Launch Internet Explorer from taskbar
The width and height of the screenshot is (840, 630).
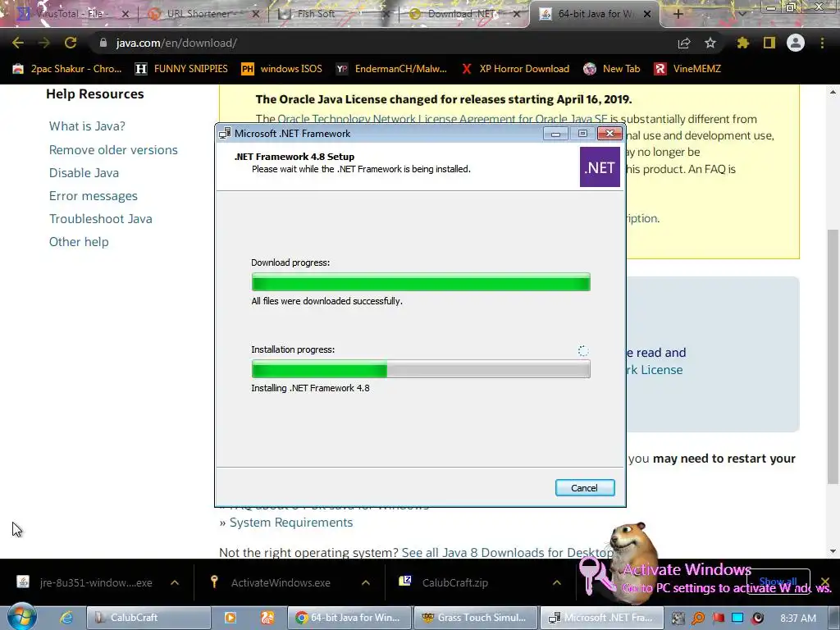(66, 618)
